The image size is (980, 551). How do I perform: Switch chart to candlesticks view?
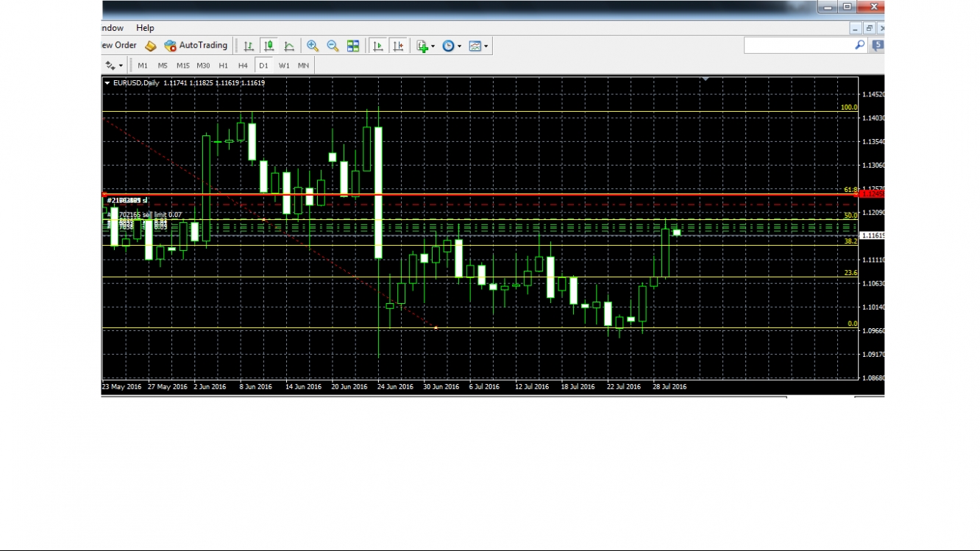(269, 46)
